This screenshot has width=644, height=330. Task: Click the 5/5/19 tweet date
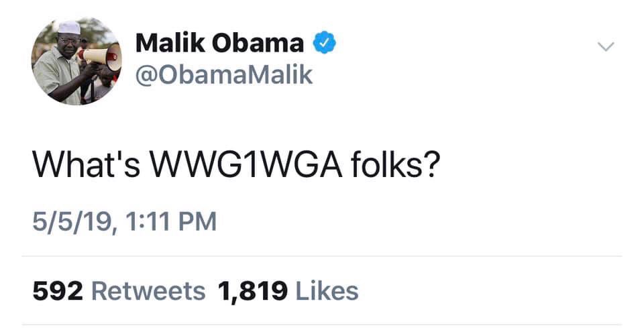tap(67, 221)
